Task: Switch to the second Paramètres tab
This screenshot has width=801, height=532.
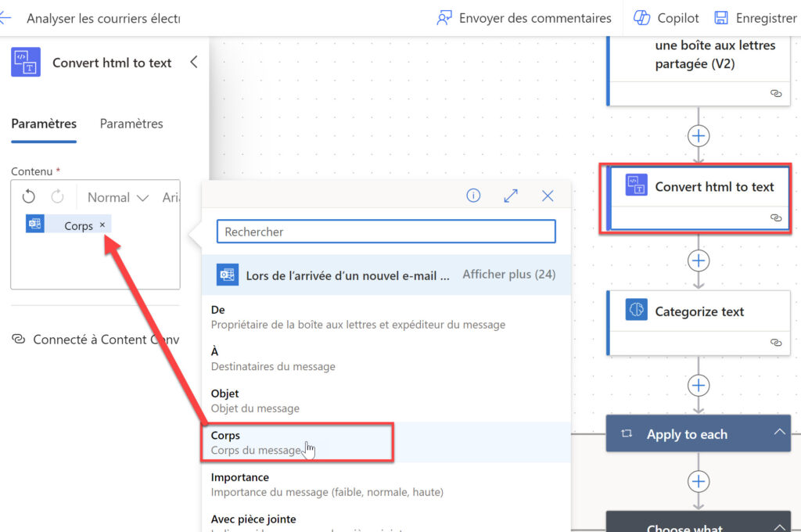Action: (131, 124)
